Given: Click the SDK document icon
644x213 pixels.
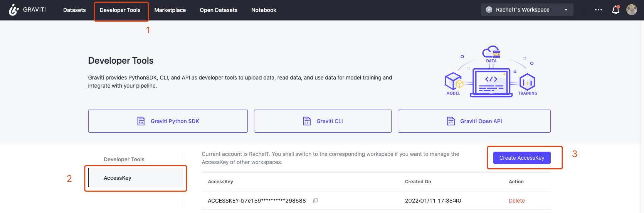Looking at the screenshot, I should 141,121.
